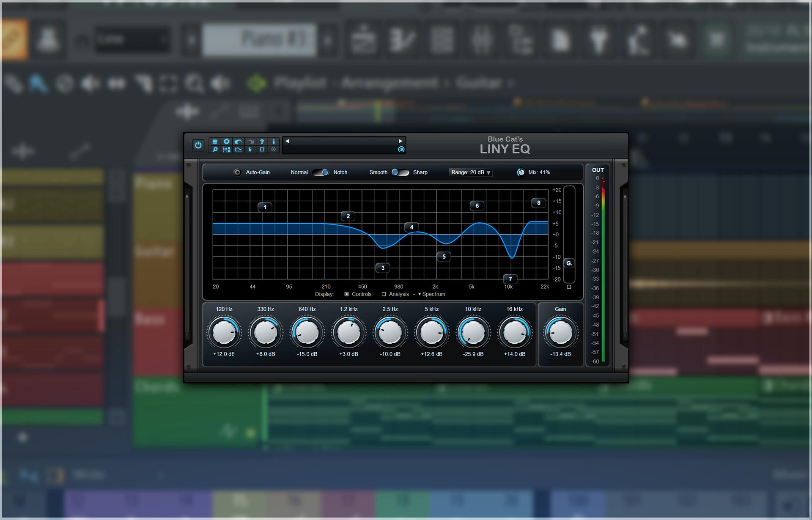Image resolution: width=812 pixels, height=520 pixels.
Task: Select band handle 1 on the EQ graph
Action: [x=265, y=207]
